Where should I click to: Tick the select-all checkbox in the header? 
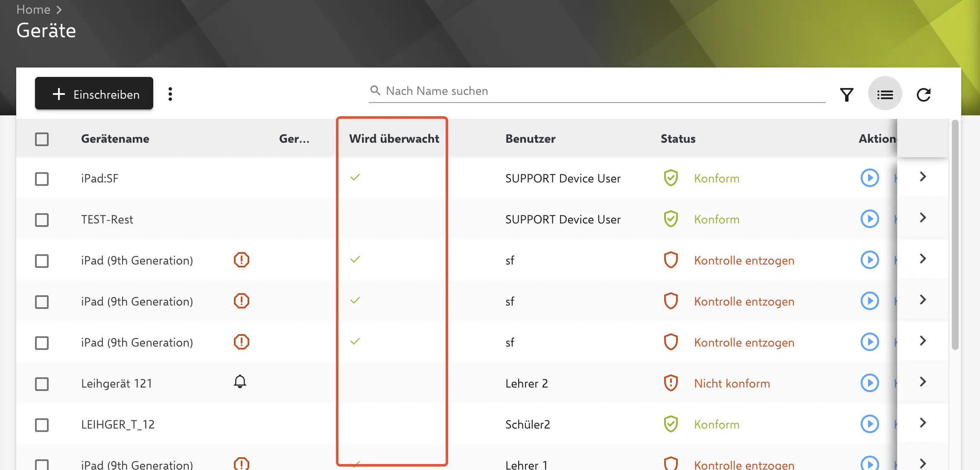pyautogui.click(x=42, y=139)
